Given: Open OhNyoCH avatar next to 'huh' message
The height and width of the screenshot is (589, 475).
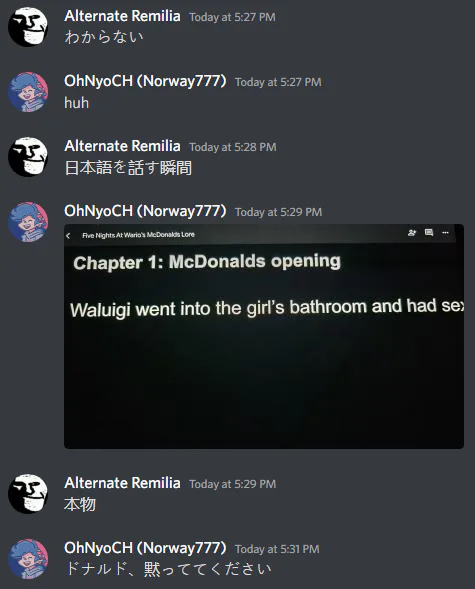Looking at the screenshot, I should pyautogui.click(x=28, y=92).
